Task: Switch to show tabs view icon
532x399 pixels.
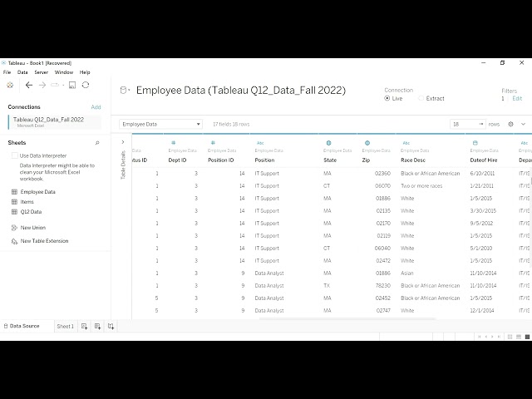Action: pyautogui.click(x=527, y=337)
